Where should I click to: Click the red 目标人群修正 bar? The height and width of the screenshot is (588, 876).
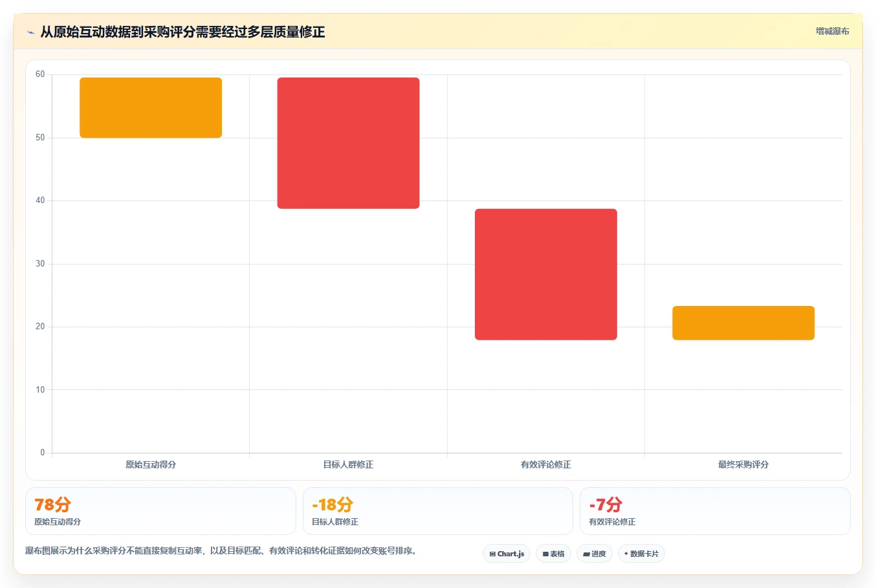[348, 143]
